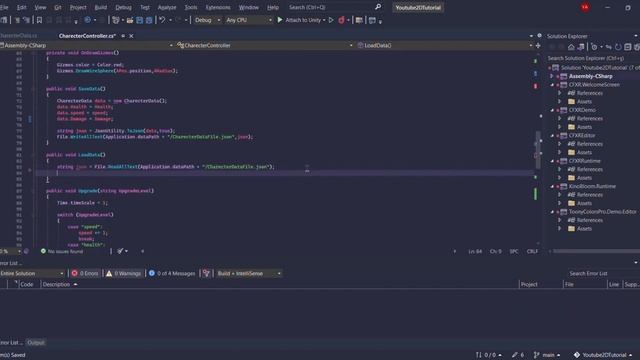Image resolution: width=640 pixels, height=360 pixels.
Task: Select the ToonyColorsPro.Demo.Editor project
Action: click(x=602, y=212)
